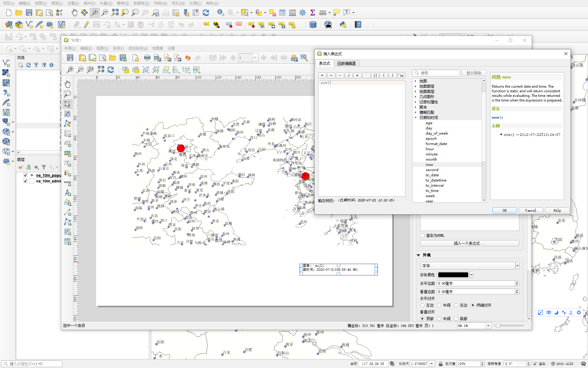This screenshot has height=368, width=588.
Task: Click the Save layout icon
Action: [70, 58]
